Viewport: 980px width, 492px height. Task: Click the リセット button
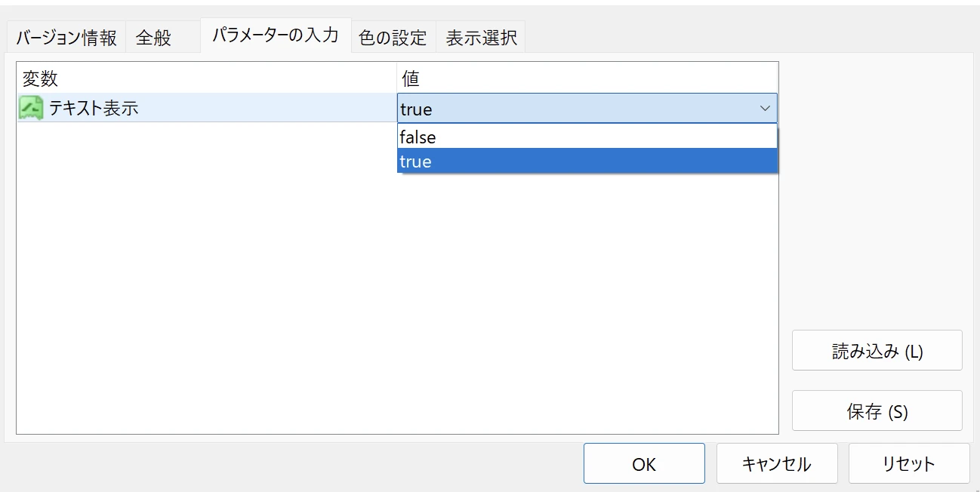909,463
